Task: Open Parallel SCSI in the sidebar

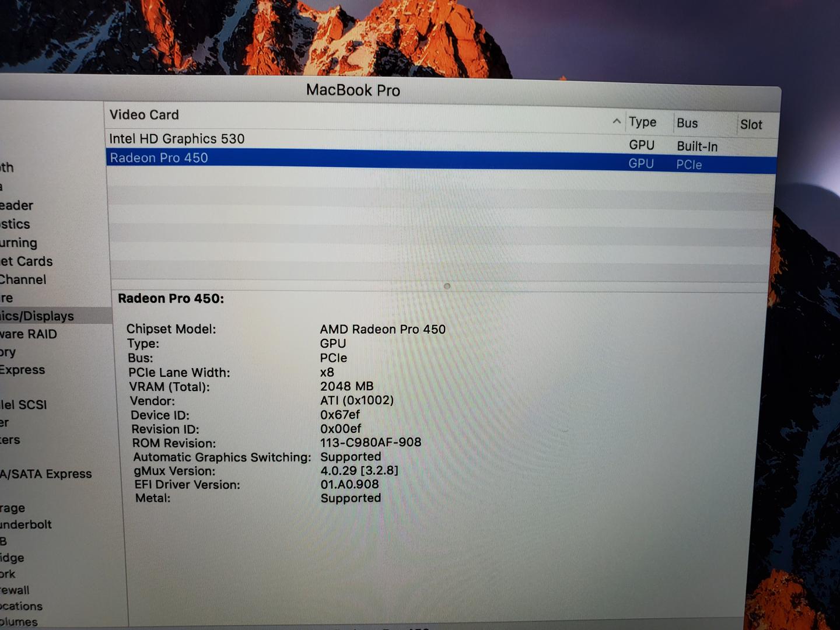Action: (23, 405)
